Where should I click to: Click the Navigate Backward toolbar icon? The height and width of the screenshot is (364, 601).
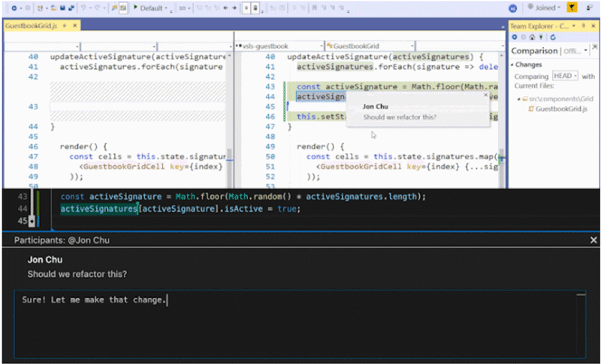coord(14,8)
